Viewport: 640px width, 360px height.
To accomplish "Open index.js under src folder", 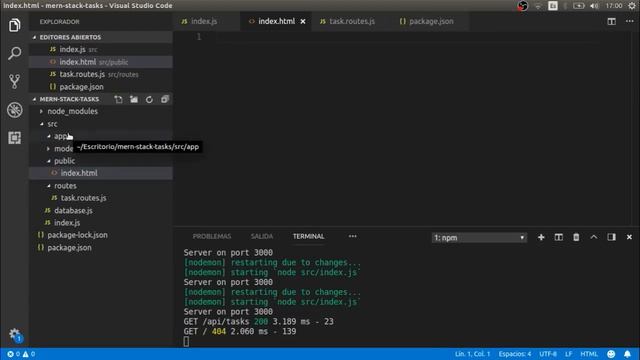I will (100, 223).
